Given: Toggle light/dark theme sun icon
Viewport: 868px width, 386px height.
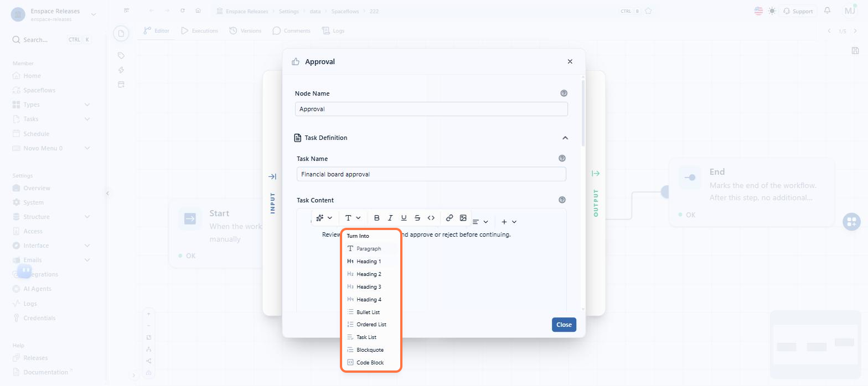Looking at the screenshot, I should click(x=772, y=11).
